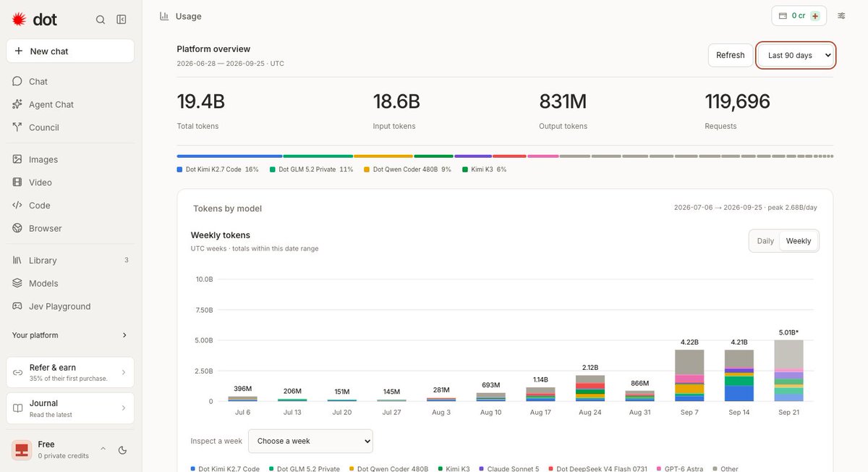Open search with magnifier icon

[x=101, y=20]
